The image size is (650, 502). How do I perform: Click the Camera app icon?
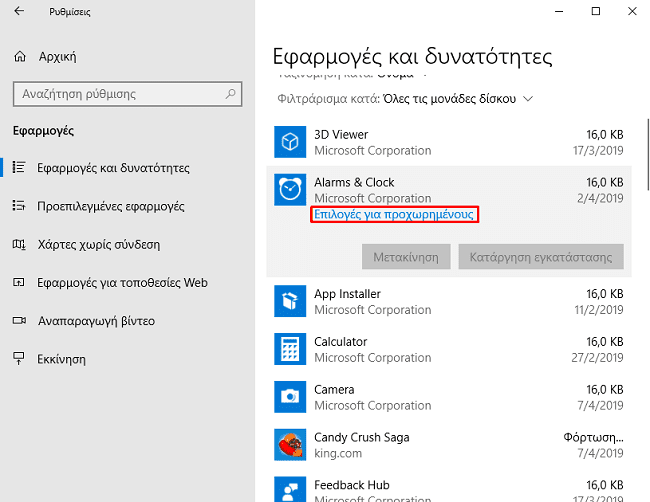tap(290, 397)
